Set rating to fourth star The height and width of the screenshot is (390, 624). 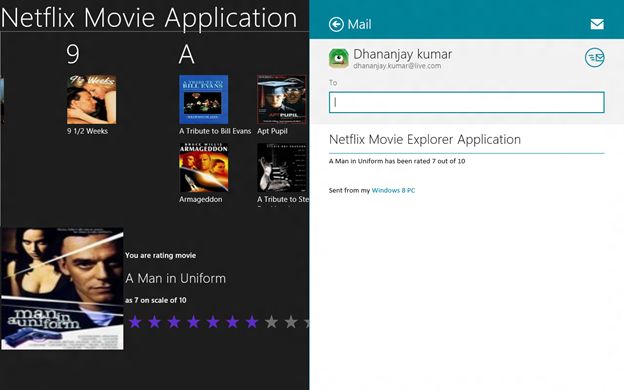[193, 322]
